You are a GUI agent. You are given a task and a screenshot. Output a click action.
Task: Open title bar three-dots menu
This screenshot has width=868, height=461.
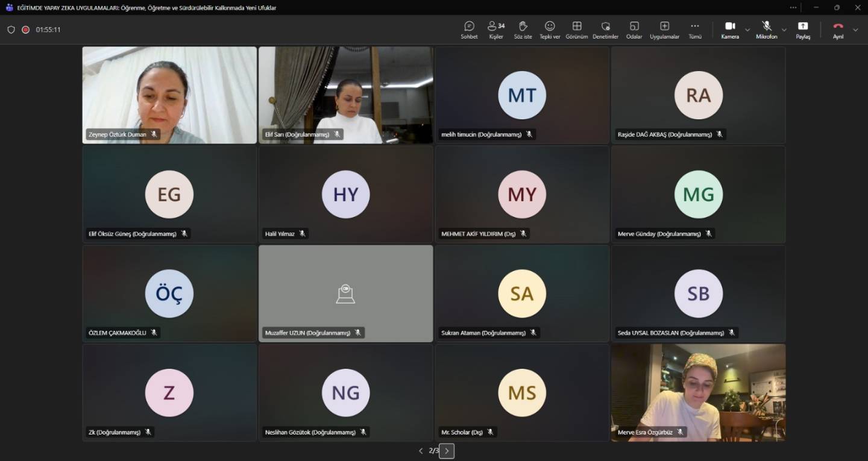tap(793, 8)
